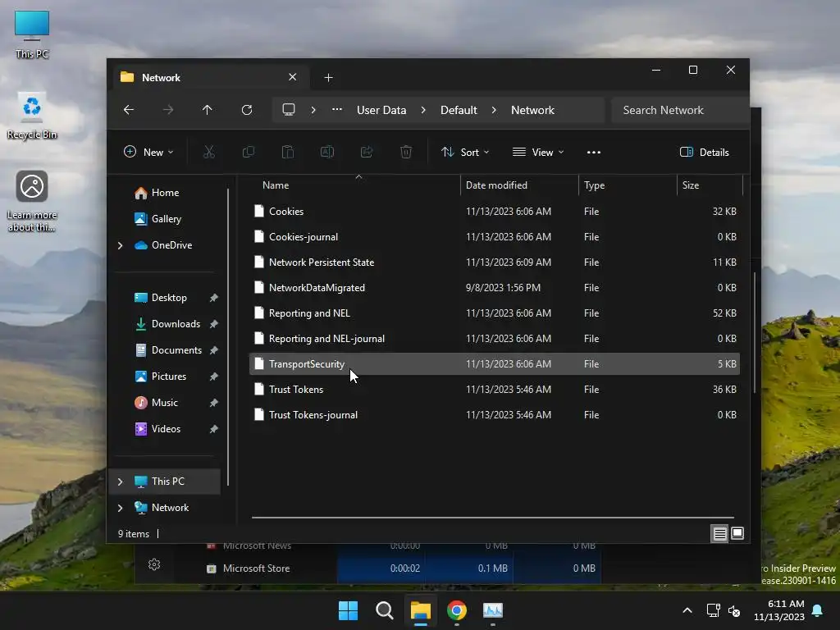Open File Explorer from taskbar
The width and height of the screenshot is (840, 630).
[421, 610]
